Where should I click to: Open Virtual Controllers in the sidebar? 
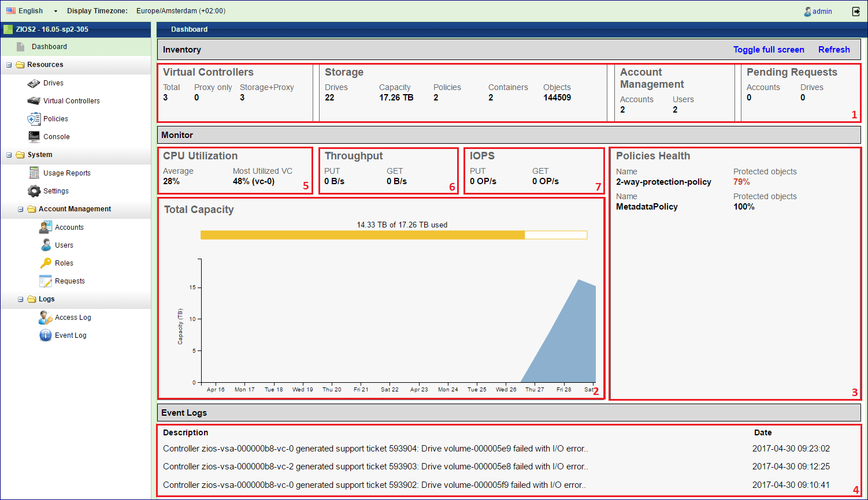coord(72,101)
